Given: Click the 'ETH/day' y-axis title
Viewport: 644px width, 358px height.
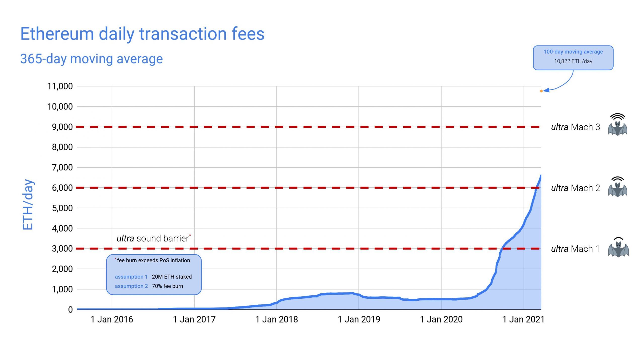Looking at the screenshot, I should coord(28,205).
